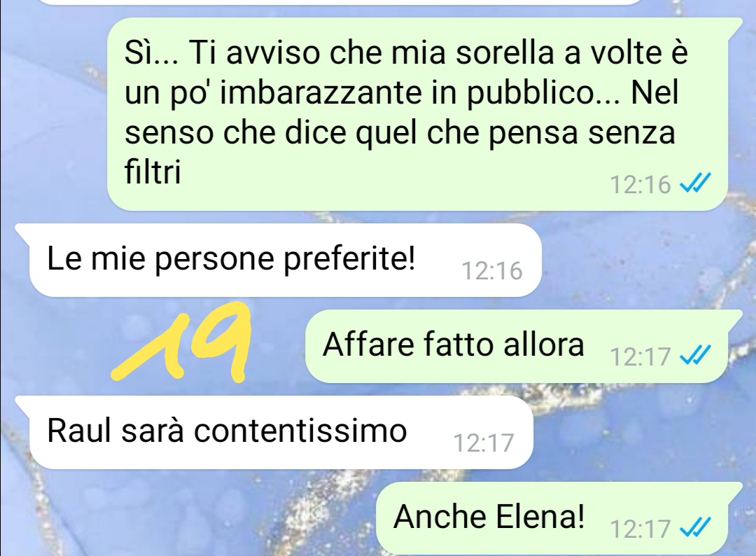Tap the 12:17 timestamp next to 'Affare fatto allora'
Screen dimensions: 756x556
[640, 357]
